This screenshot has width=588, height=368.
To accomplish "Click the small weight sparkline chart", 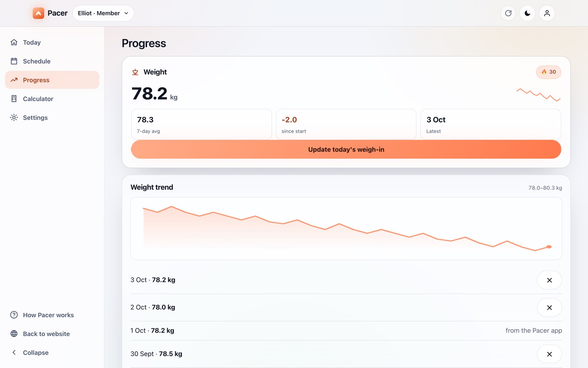I will (x=539, y=95).
